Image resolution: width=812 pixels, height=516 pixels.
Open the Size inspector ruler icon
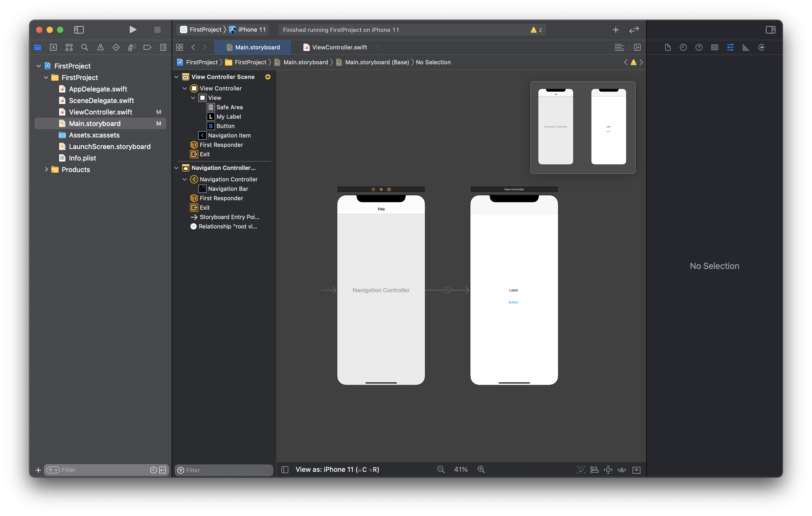coord(746,47)
